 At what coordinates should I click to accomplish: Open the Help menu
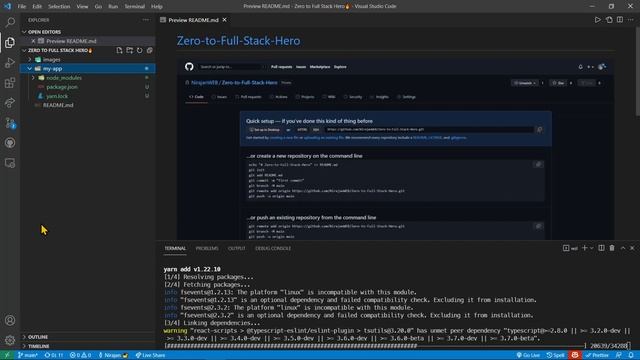pyautogui.click(x=157, y=6)
